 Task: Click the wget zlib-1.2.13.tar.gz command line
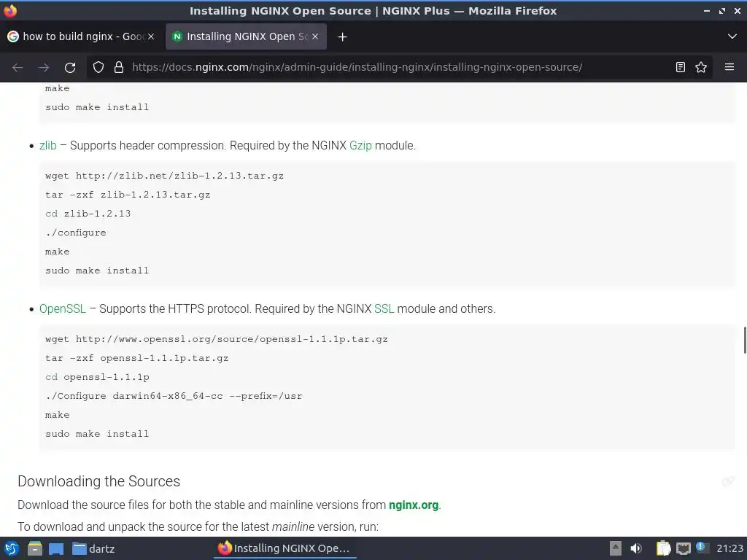pyautogui.click(x=164, y=176)
